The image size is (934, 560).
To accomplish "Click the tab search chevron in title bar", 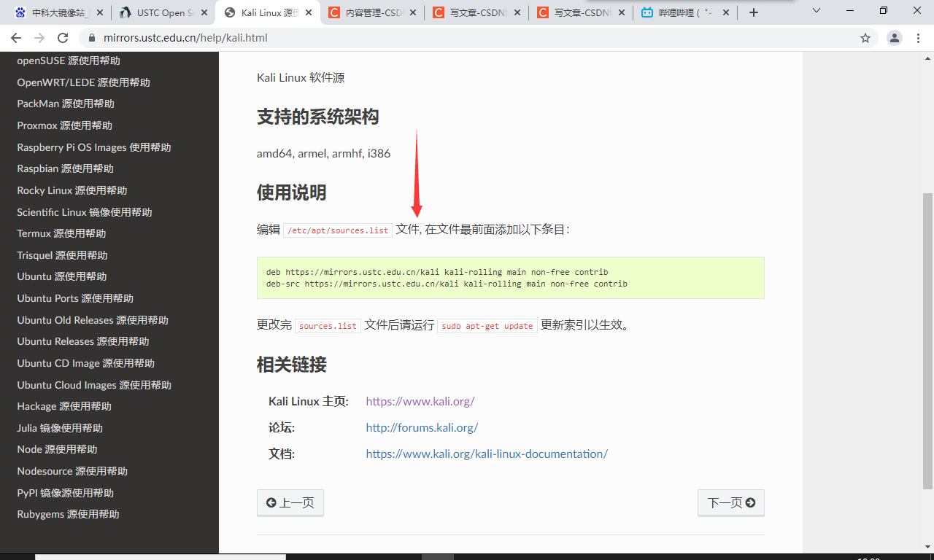I will [x=816, y=11].
